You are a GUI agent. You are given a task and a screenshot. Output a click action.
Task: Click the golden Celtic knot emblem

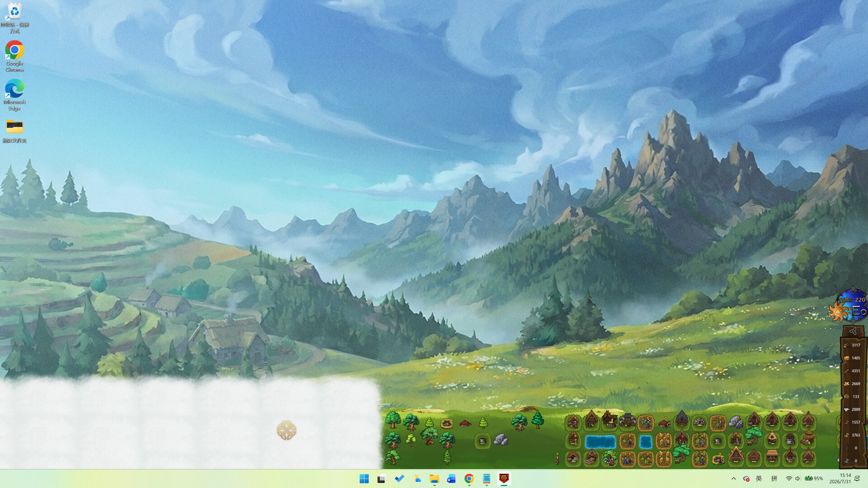286,430
